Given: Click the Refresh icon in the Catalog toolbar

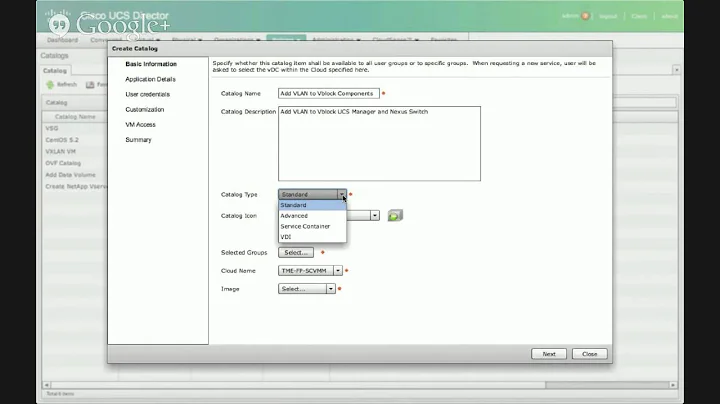Looking at the screenshot, I should (50, 84).
